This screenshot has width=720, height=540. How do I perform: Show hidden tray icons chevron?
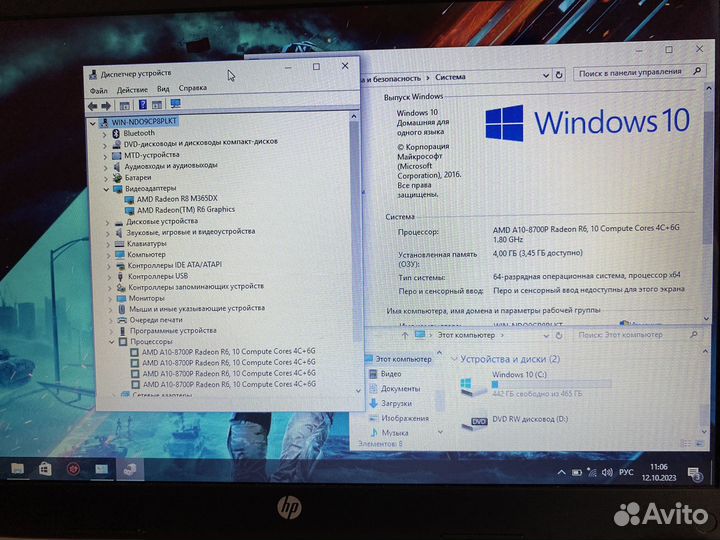(x=561, y=472)
